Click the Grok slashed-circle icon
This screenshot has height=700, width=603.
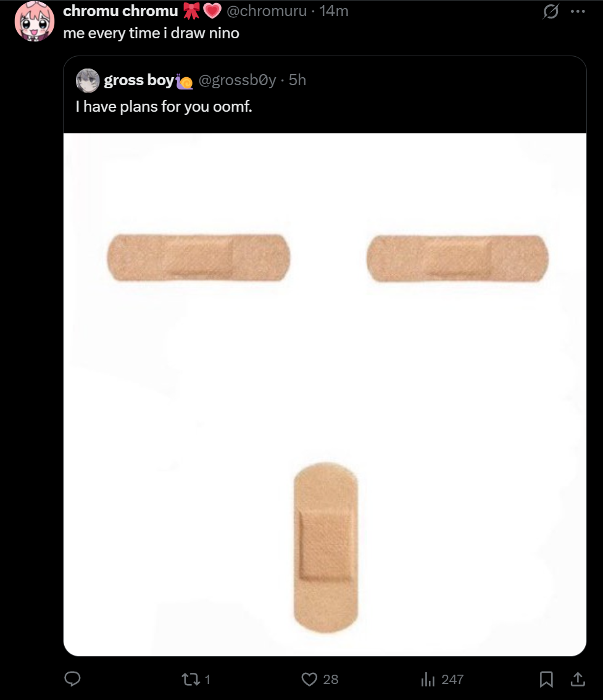(x=551, y=11)
